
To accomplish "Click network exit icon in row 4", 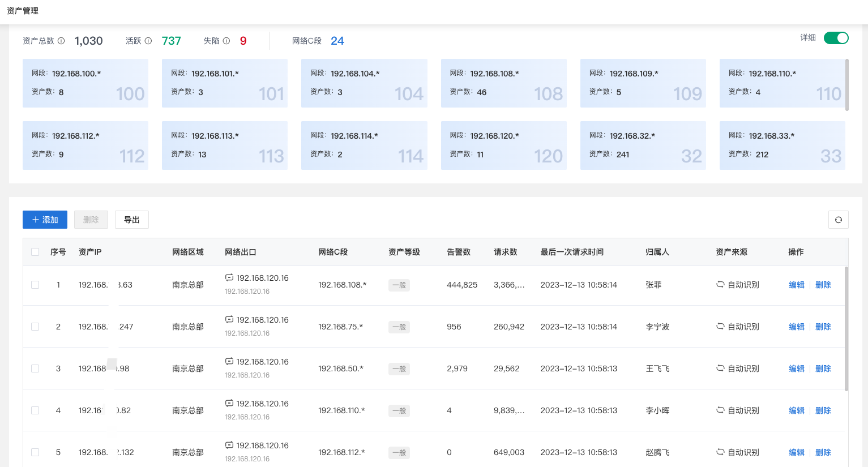I will pos(229,403).
